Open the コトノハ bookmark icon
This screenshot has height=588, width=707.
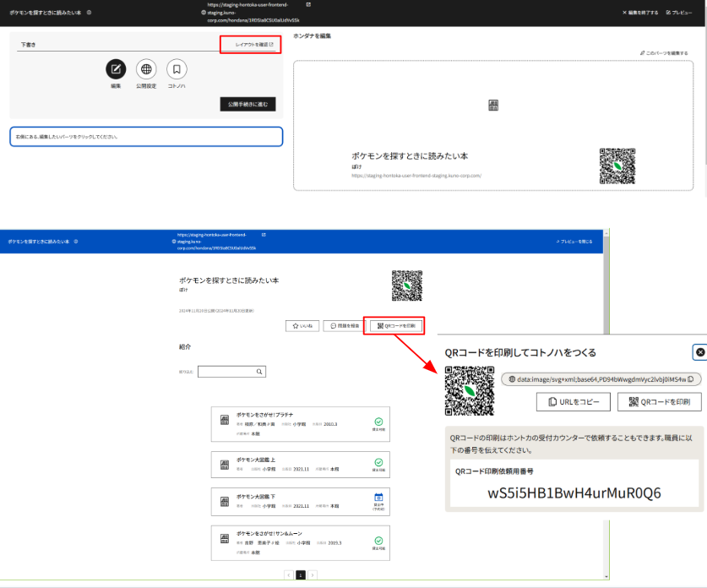coord(177,69)
